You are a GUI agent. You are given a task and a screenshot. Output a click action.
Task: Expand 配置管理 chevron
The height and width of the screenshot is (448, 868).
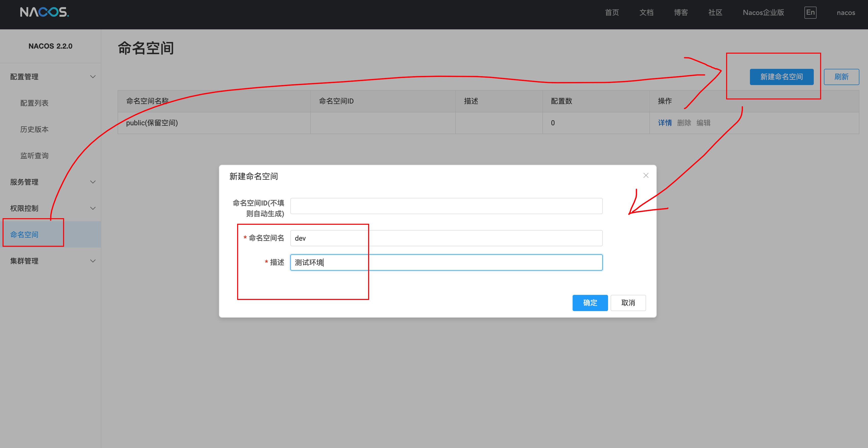point(93,77)
